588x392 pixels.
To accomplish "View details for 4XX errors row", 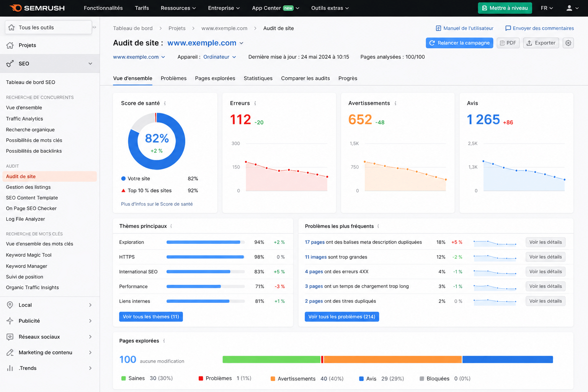I will 545,272.
